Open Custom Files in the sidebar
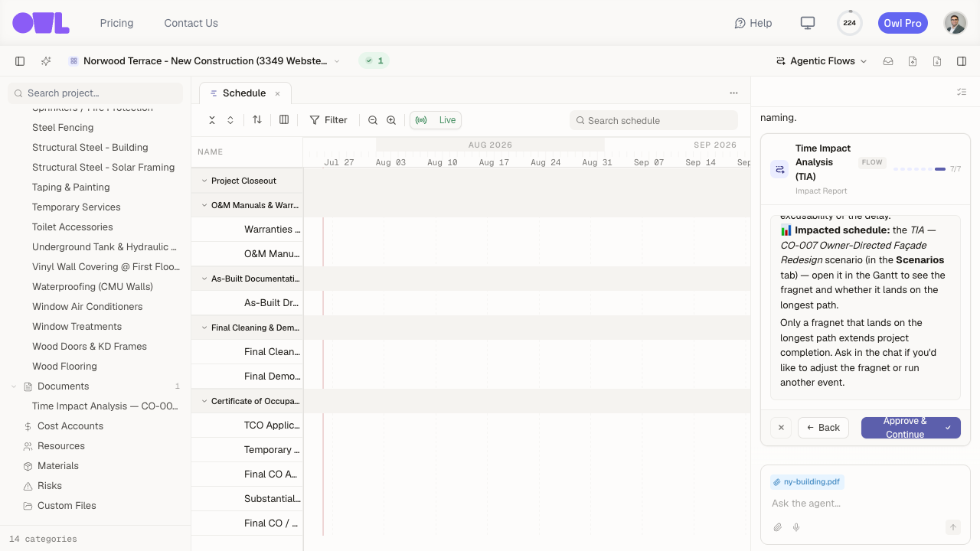980x551 pixels. 67,506
